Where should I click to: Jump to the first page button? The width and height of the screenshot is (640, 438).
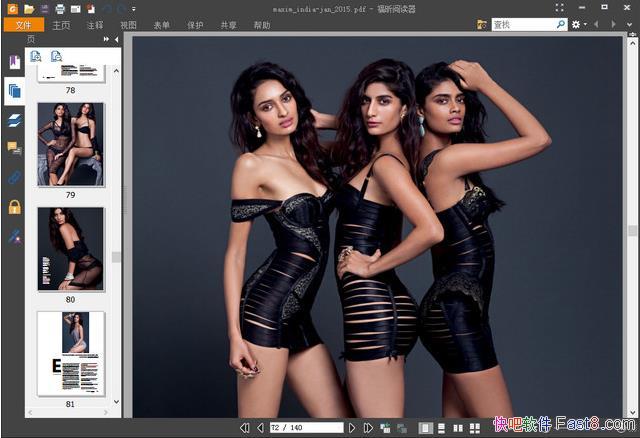(245, 428)
